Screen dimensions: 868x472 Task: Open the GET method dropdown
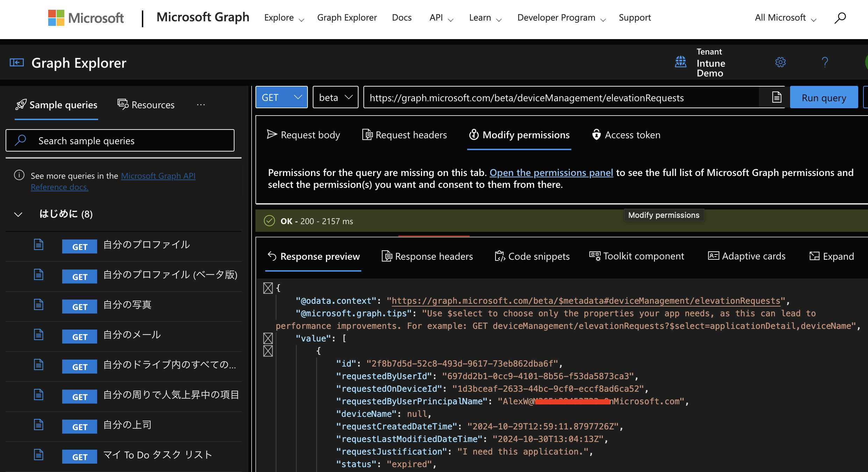[x=281, y=97]
